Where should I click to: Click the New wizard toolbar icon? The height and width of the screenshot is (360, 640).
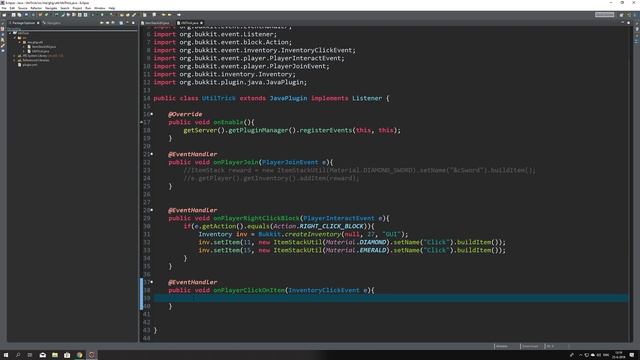(4, 15)
